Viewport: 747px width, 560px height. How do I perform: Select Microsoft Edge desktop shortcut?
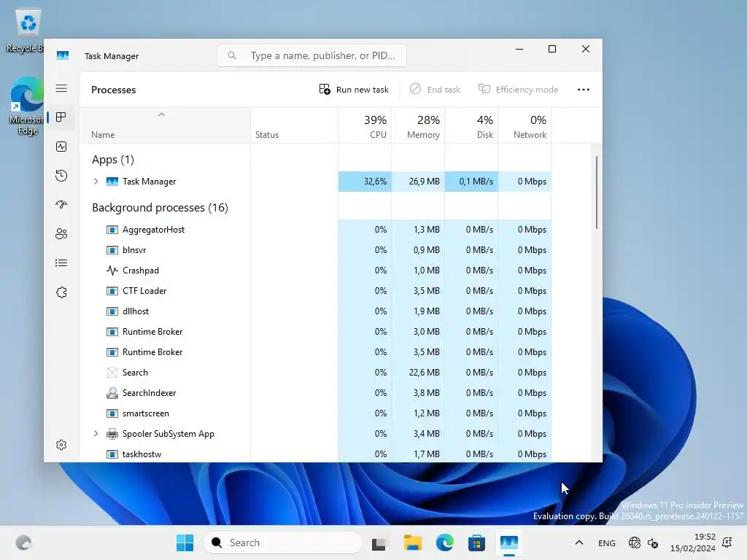(x=27, y=106)
